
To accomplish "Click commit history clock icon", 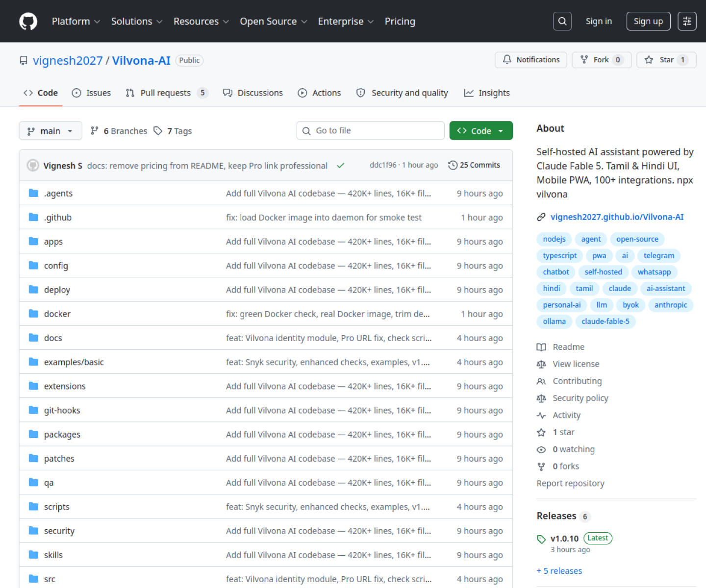I will [453, 165].
